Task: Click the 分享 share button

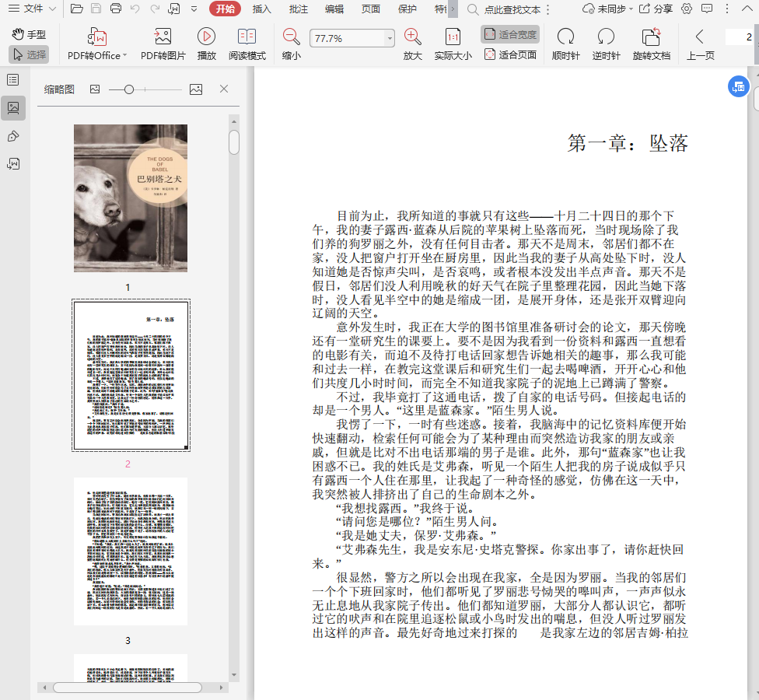Action: [656, 9]
